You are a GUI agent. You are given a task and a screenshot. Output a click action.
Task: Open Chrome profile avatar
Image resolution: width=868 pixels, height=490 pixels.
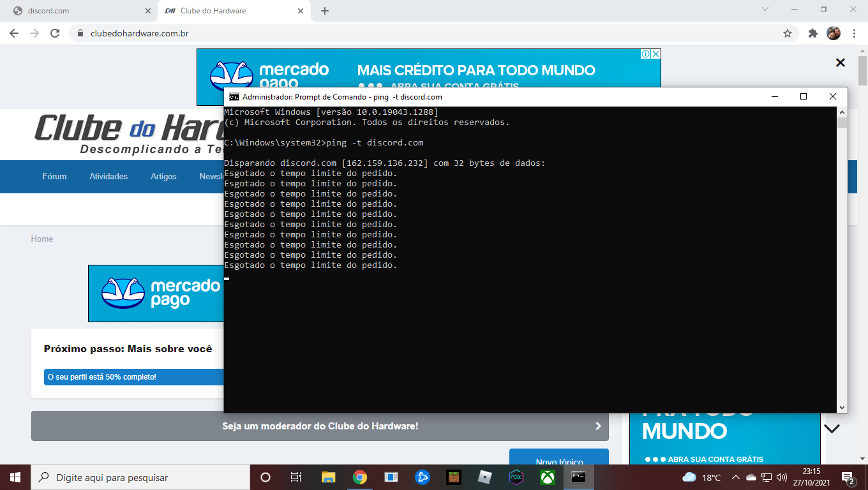point(834,33)
